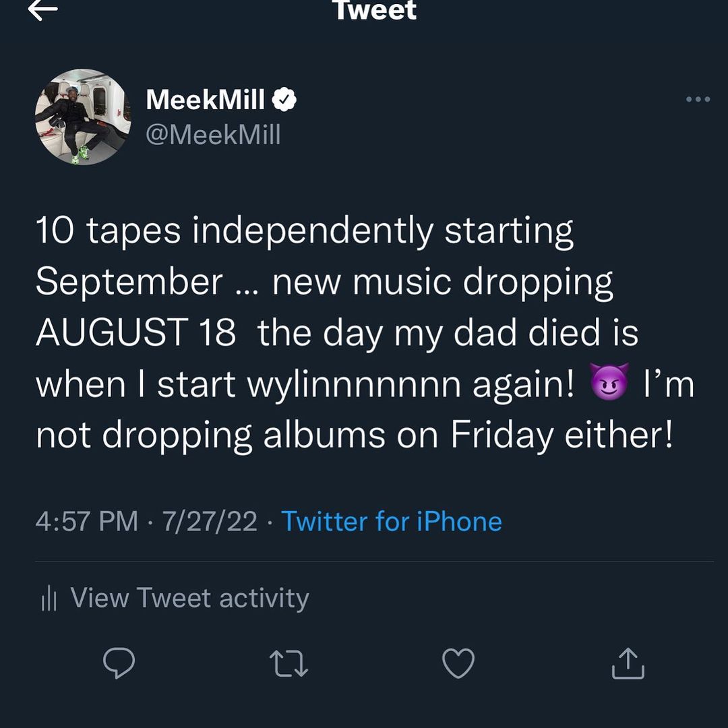Open MeekMill's profile picture
The width and height of the screenshot is (728, 728).
[83, 117]
